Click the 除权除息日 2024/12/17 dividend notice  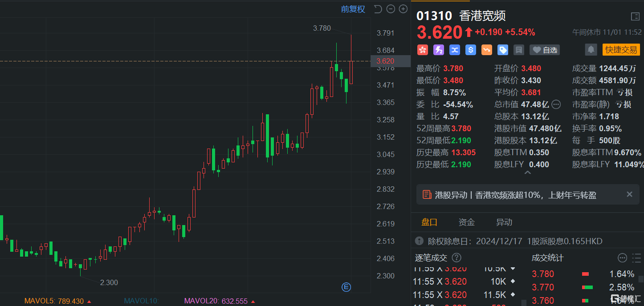[515, 241]
